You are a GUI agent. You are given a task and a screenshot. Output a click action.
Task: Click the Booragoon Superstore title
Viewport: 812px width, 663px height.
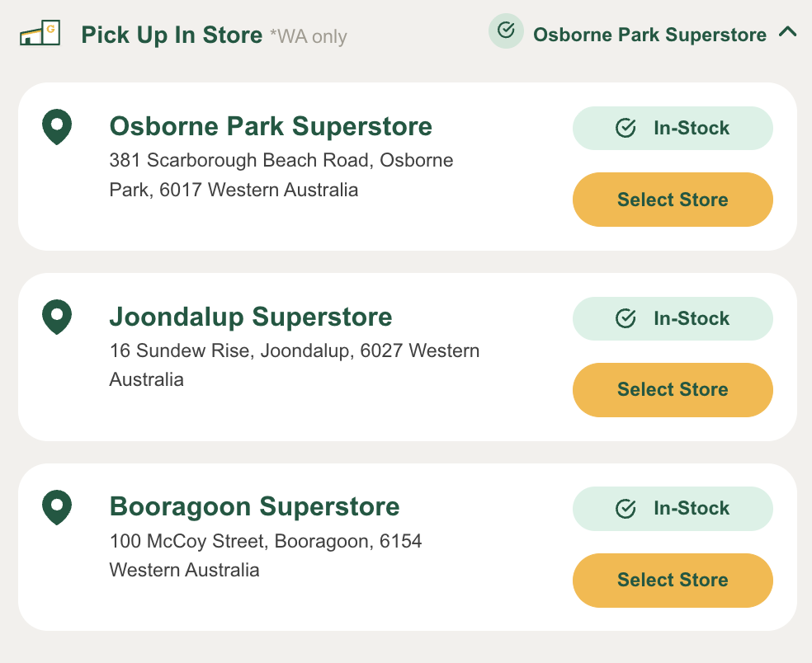coord(254,506)
